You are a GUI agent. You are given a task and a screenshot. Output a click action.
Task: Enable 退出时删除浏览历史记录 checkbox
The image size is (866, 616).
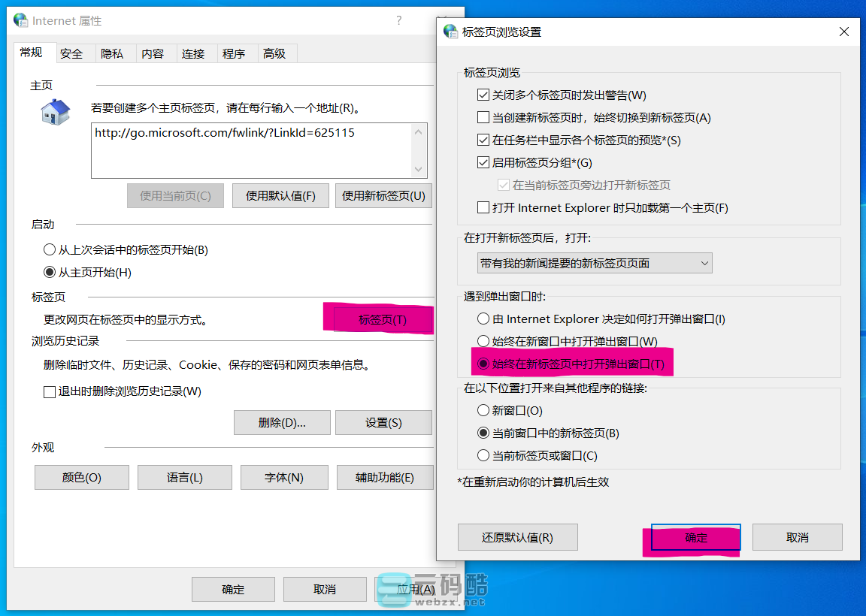coord(49,392)
